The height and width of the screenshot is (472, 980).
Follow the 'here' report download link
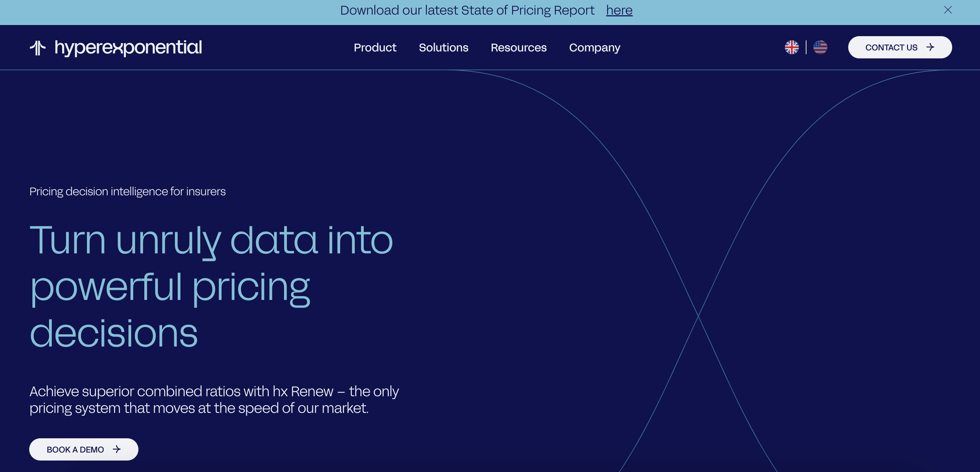pyautogui.click(x=619, y=10)
